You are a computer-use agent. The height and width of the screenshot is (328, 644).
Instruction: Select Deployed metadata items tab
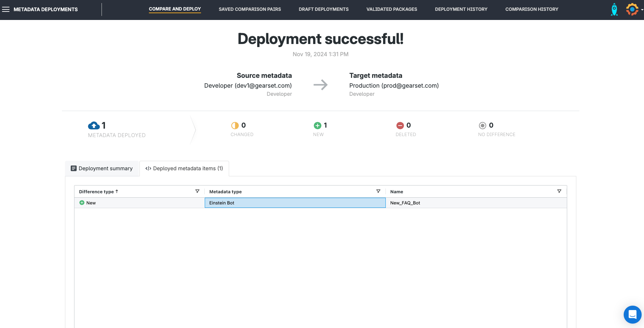coord(184,169)
